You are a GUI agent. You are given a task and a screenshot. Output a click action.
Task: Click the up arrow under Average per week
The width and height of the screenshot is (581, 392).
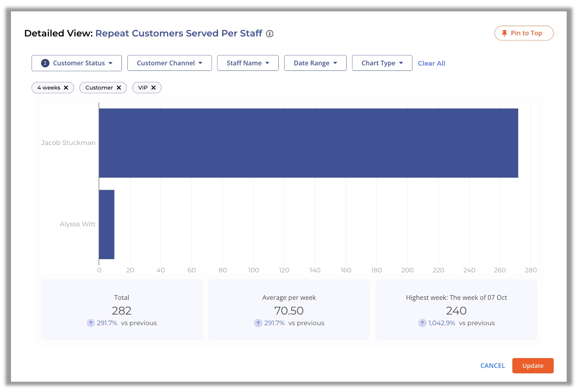click(258, 323)
